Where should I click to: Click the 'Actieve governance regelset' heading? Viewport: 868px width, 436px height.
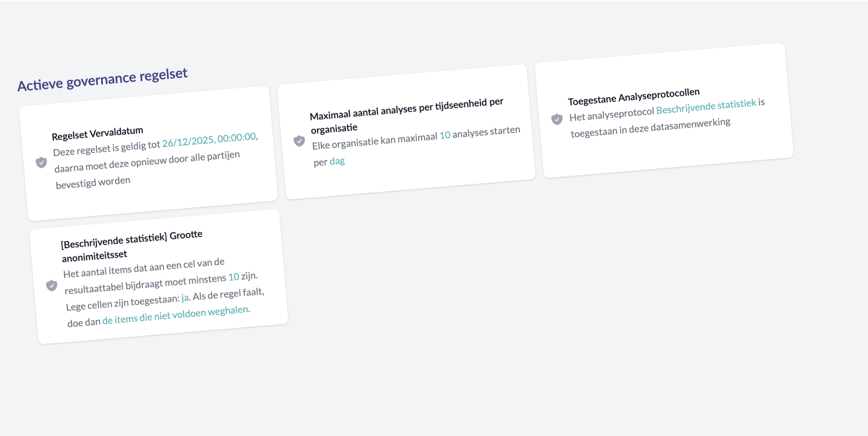pos(103,80)
